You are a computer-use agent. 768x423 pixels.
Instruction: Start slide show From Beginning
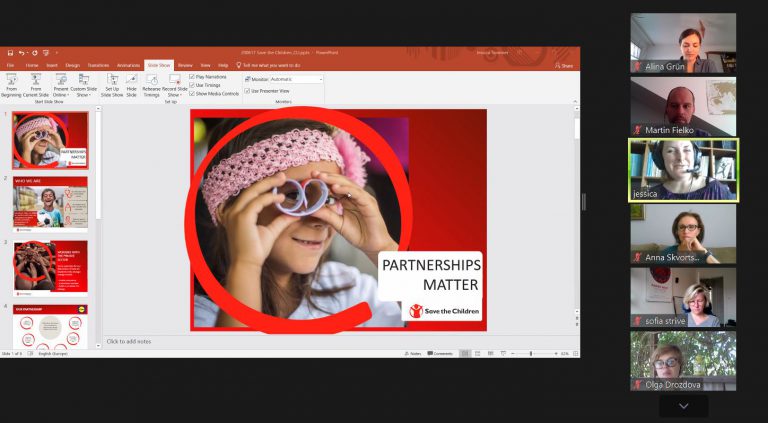pyautogui.click(x=11, y=85)
